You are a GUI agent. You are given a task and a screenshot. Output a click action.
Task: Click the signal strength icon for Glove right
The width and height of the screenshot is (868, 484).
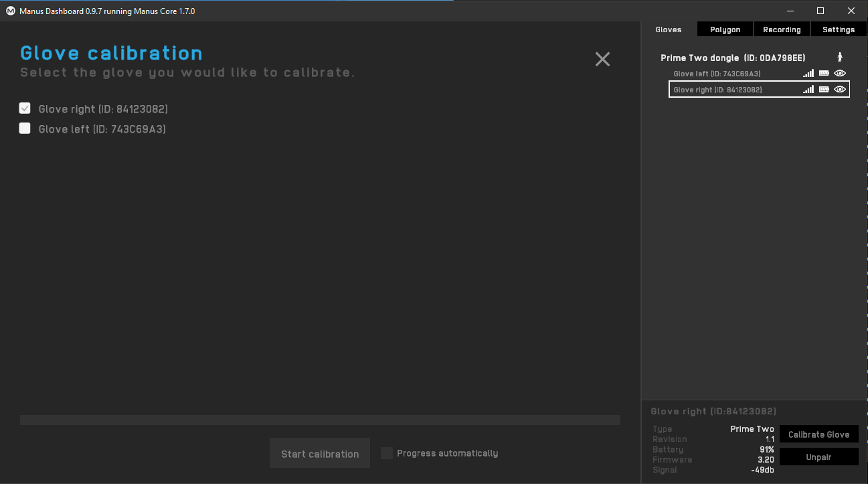(808, 90)
